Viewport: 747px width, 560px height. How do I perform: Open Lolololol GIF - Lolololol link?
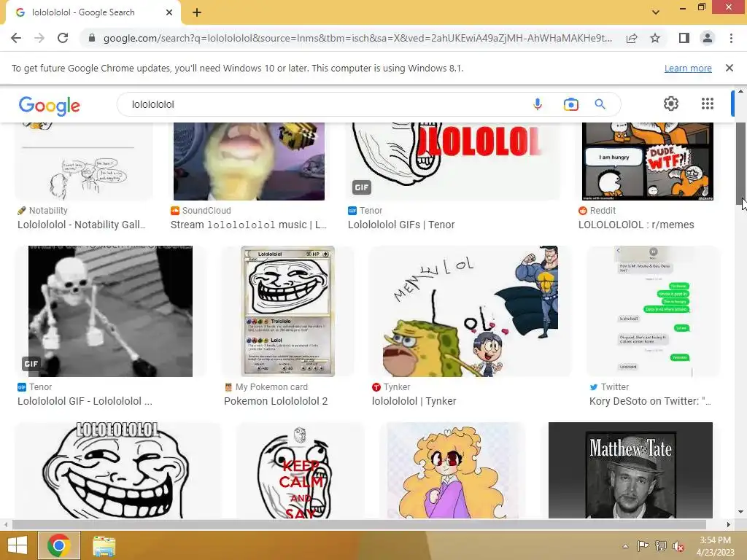85,401
